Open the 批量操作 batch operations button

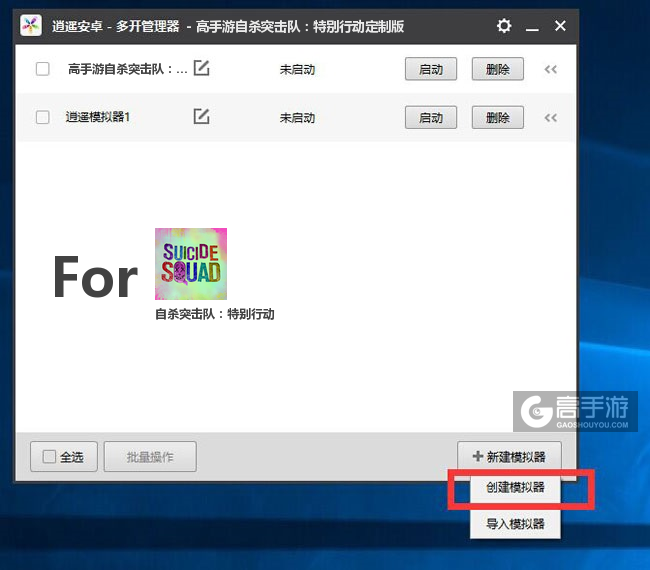150,457
